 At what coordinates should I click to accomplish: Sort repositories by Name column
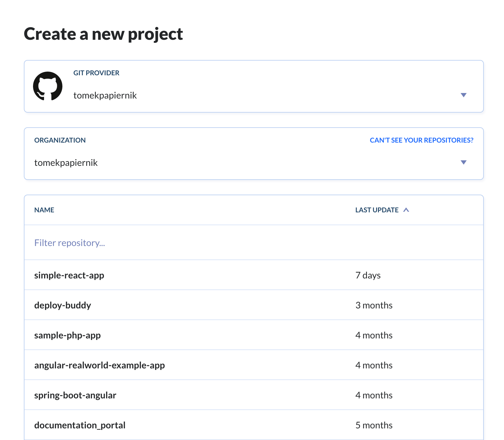point(44,210)
